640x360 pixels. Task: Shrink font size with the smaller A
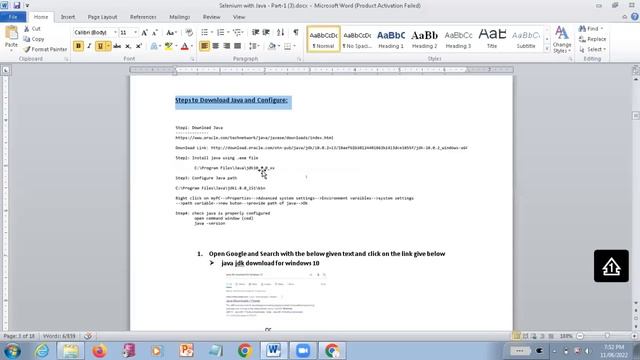coord(155,33)
